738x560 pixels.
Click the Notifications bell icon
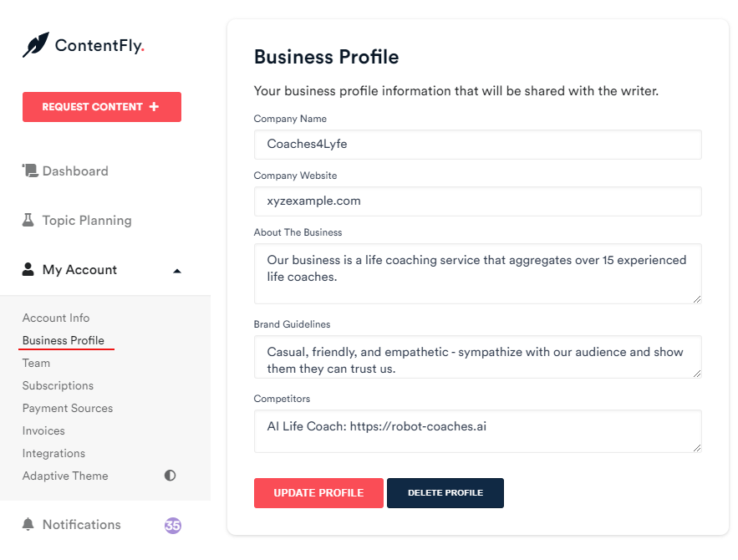[28, 524]
